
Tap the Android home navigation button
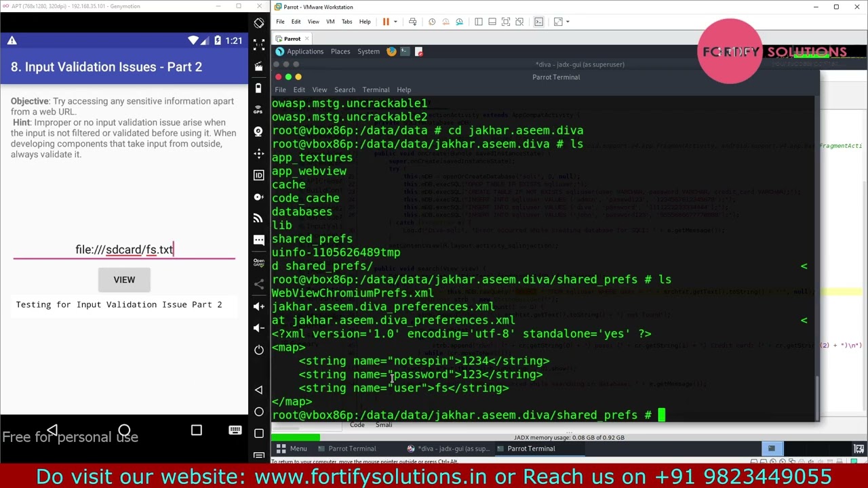(124, 430)
